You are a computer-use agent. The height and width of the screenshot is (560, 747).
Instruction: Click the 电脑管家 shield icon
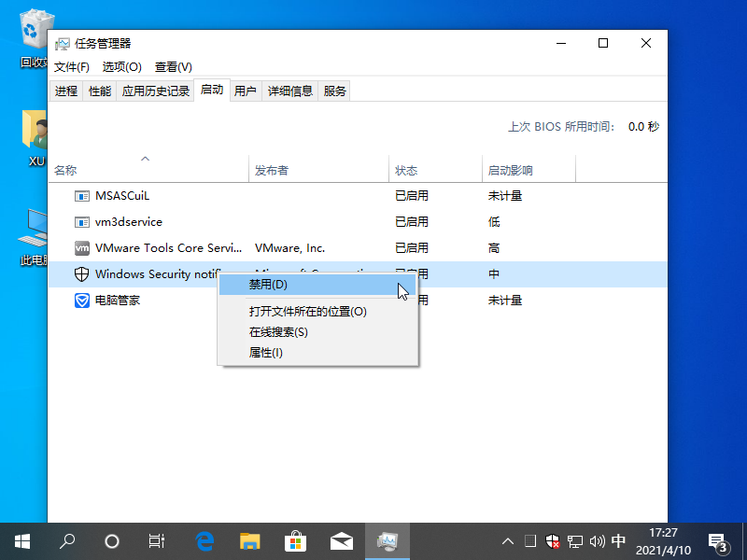tap(82, 301)
